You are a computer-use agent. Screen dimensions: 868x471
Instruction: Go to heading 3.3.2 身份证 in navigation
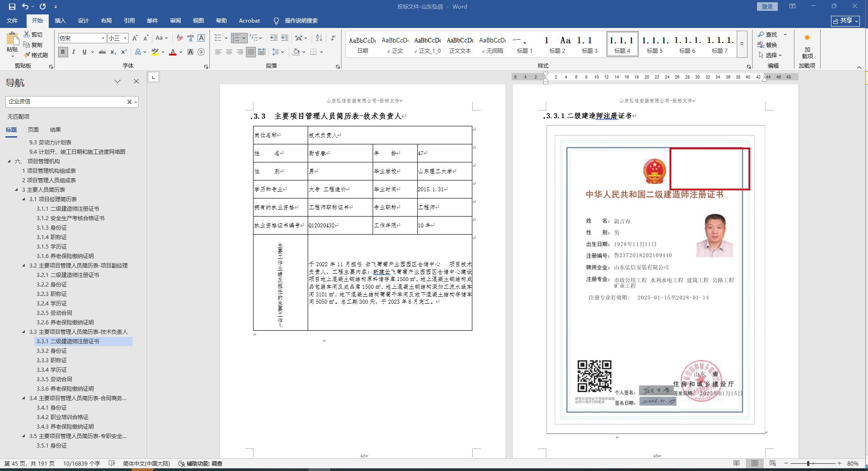point(51,351)
